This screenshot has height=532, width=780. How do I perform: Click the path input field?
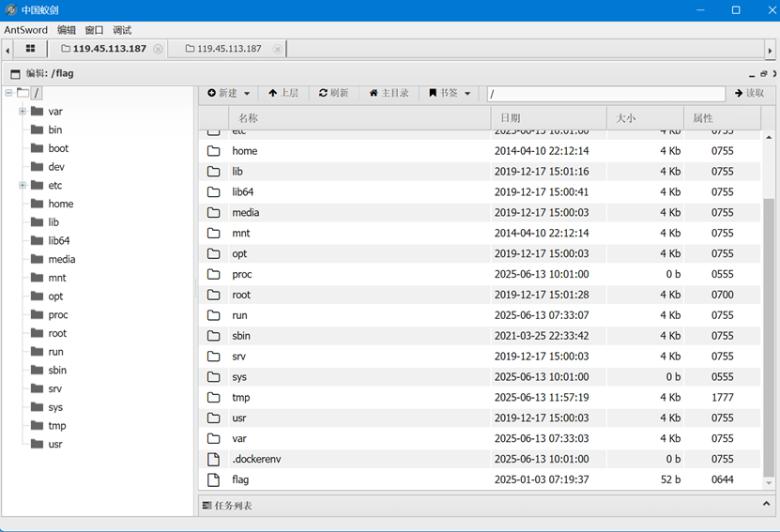tap(605, 94)
